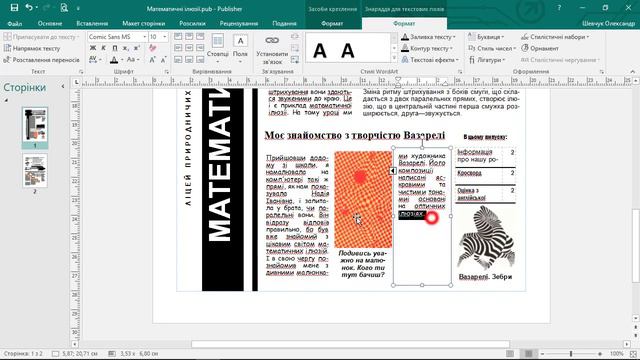This screenshot has height=360, width=640.
Task: Open the Буквиця drop cap dropdown
Action: [486, 37]
